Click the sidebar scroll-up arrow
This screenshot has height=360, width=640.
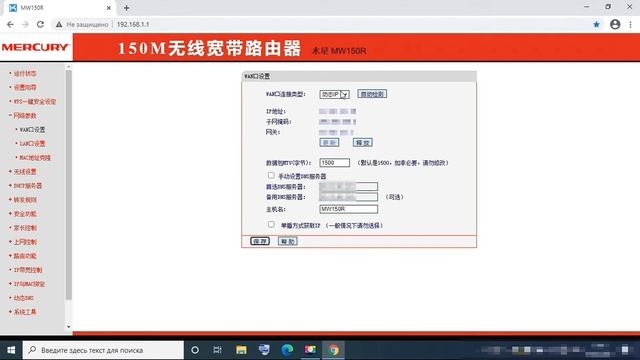pos(69,66)
